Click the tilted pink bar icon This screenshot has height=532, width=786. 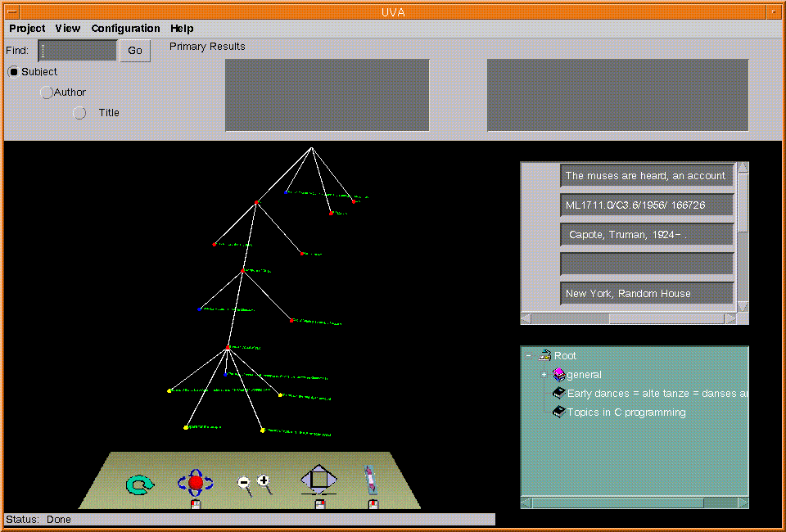[x=370, y=479]
